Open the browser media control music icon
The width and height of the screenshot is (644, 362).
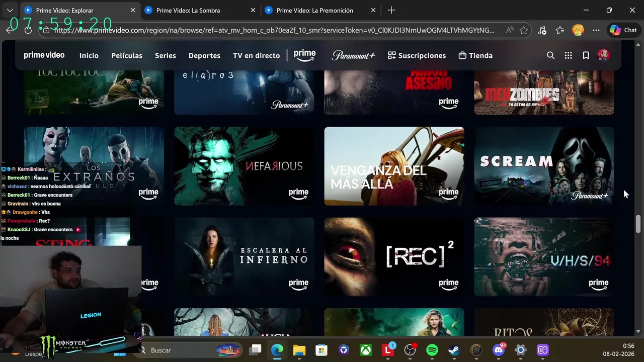coord(542,30)
